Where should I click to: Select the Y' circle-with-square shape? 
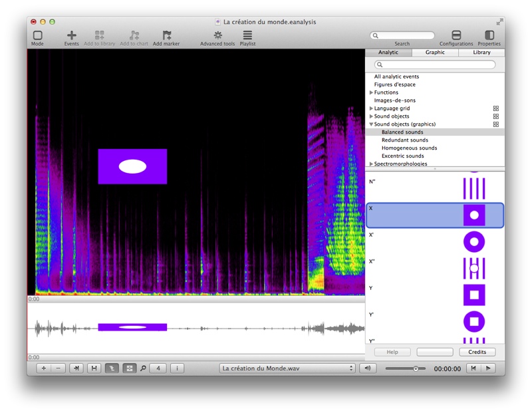coord(474,322)
